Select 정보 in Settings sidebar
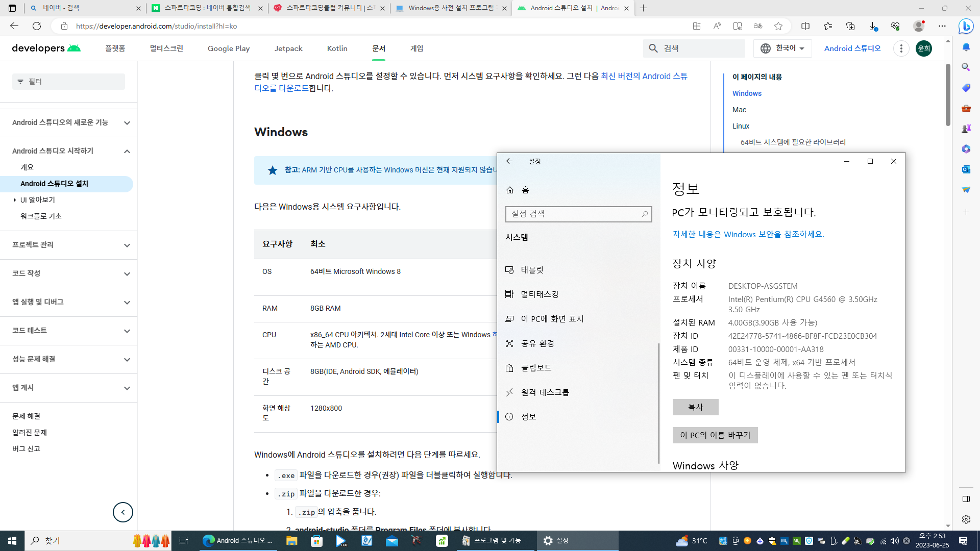 578,417
